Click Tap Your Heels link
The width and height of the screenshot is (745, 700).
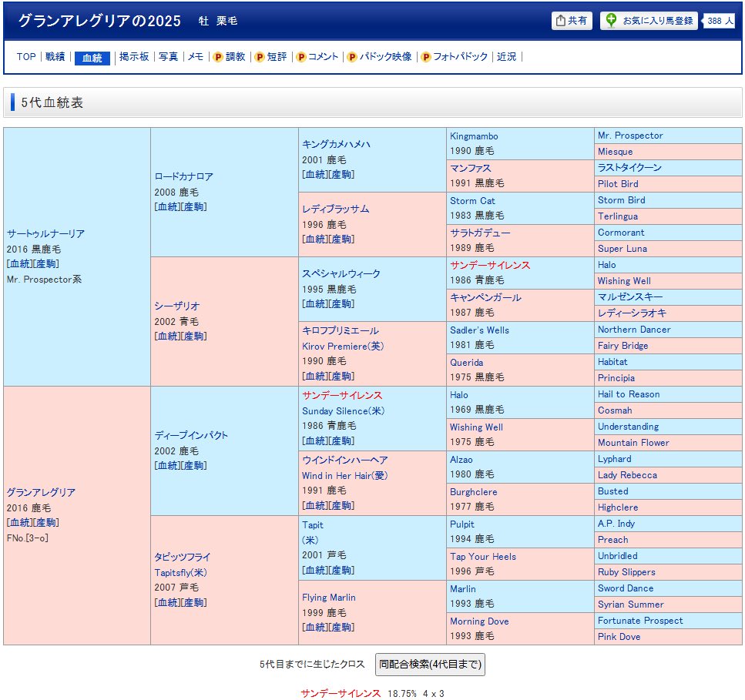483,556
